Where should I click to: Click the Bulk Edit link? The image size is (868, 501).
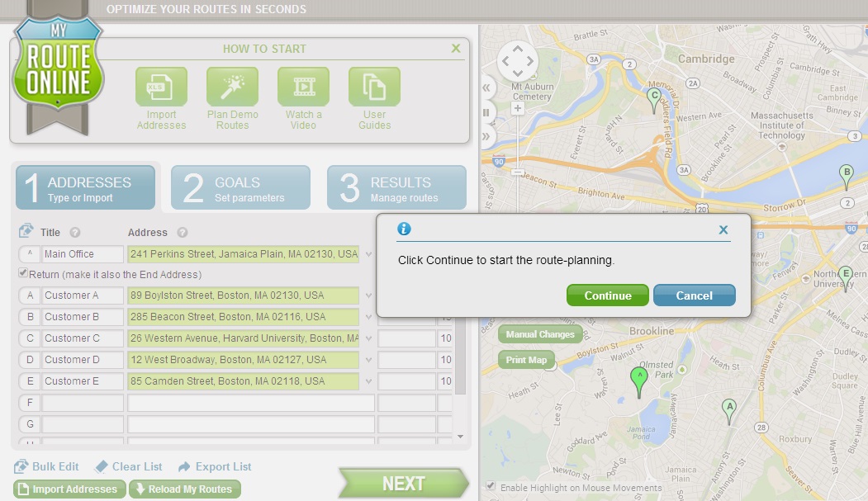click(x=46, y=466)
